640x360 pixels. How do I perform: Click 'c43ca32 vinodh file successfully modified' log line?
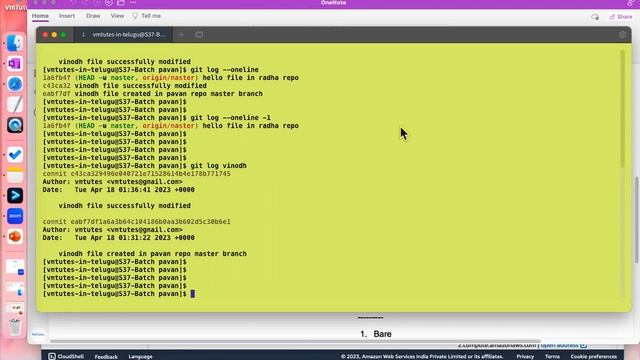pos(124,86)
